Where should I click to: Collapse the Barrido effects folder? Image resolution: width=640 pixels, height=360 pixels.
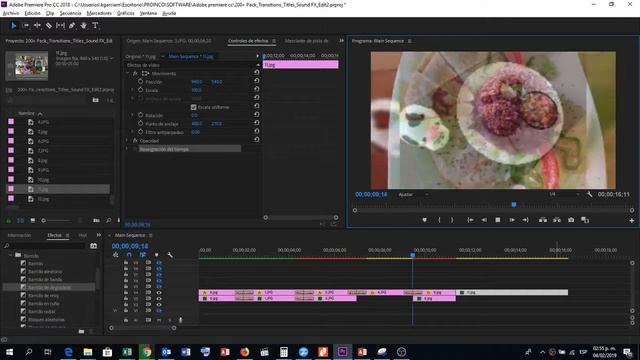click(x=10, y=255)
